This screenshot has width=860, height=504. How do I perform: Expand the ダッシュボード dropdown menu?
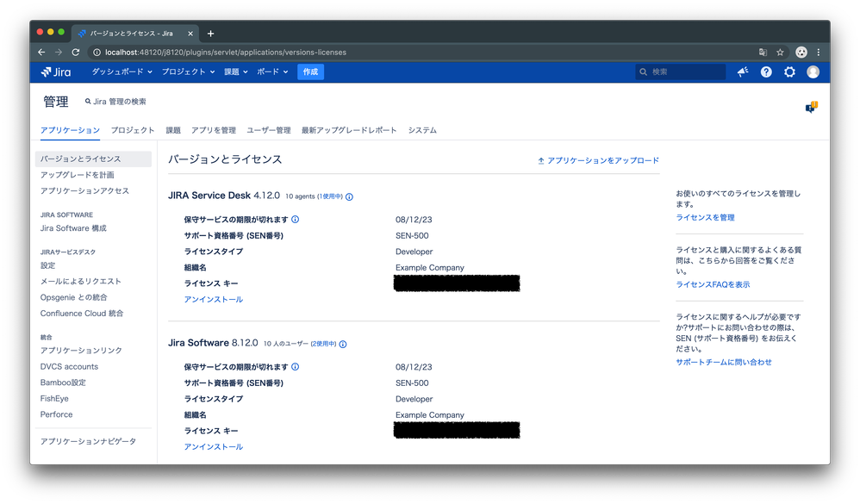122,72
